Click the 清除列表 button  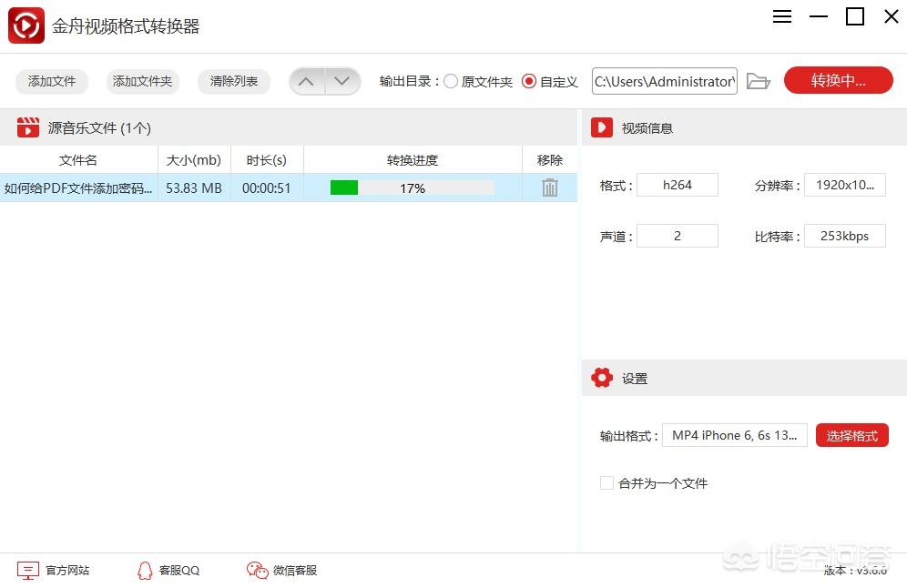[234, 82]
